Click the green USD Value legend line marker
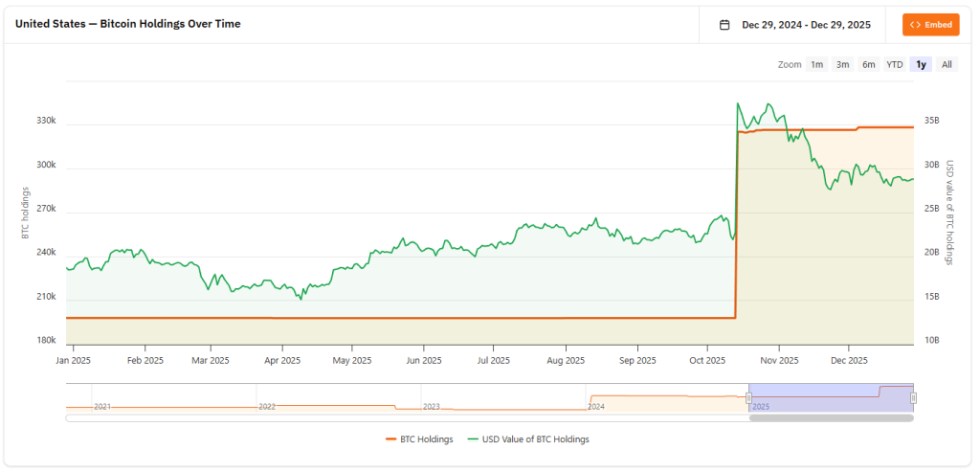Image resolution: width=980 pixels, height=472 pixels. tap(472, 439)
